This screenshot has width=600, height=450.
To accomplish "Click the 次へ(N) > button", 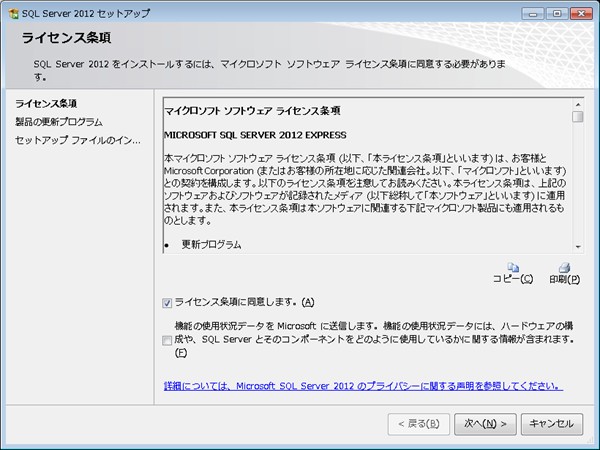I will 485,424.
